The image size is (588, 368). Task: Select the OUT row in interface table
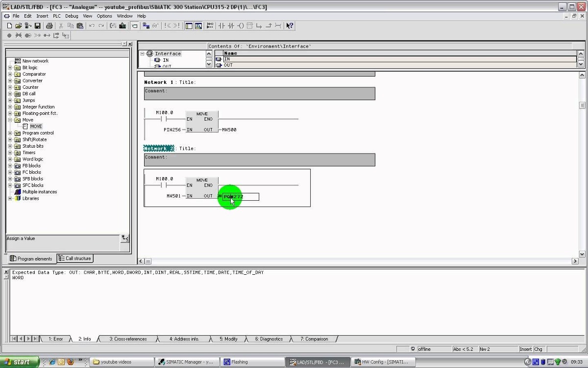point(396,65)
